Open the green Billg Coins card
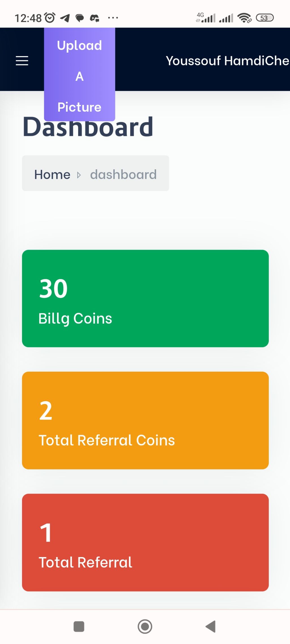Screen dimensions: 290x644 click(x=145, y=298)
